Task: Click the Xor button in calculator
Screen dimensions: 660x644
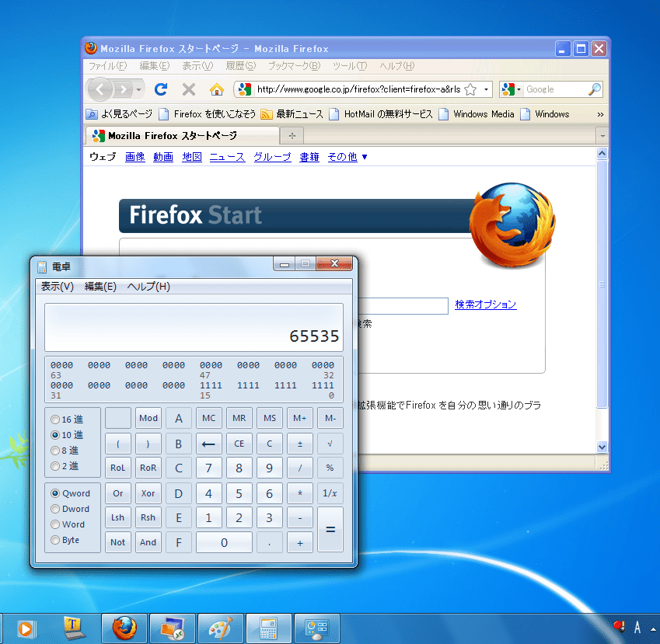Action: 148,493
